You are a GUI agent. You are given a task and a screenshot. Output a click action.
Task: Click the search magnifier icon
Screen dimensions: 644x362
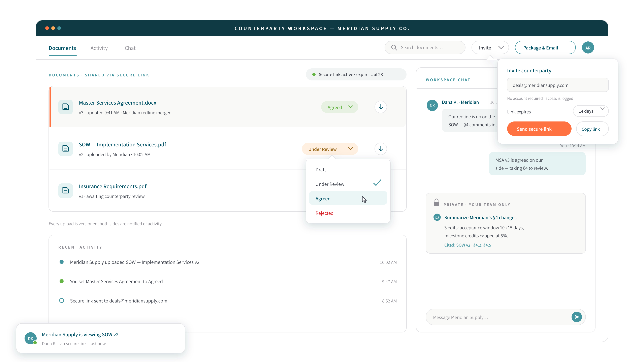[x=394, y=47]
